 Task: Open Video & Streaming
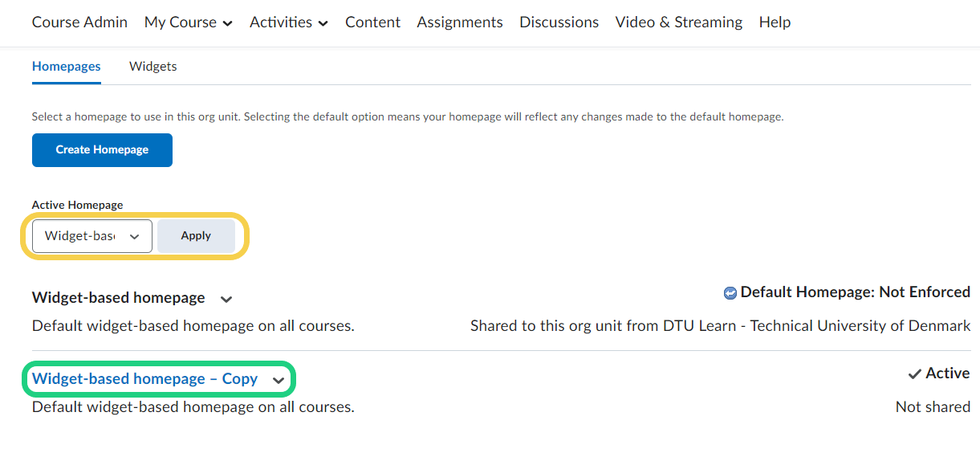(679, 22)
